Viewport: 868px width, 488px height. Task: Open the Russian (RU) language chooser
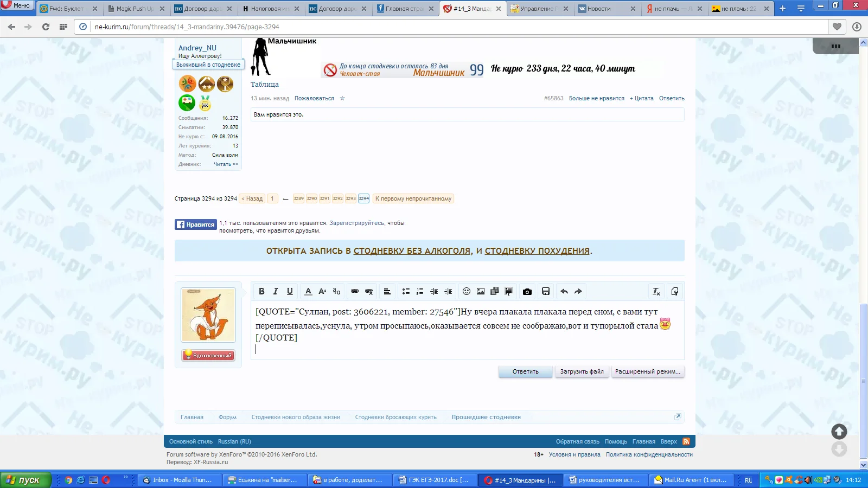pos(234,441)
